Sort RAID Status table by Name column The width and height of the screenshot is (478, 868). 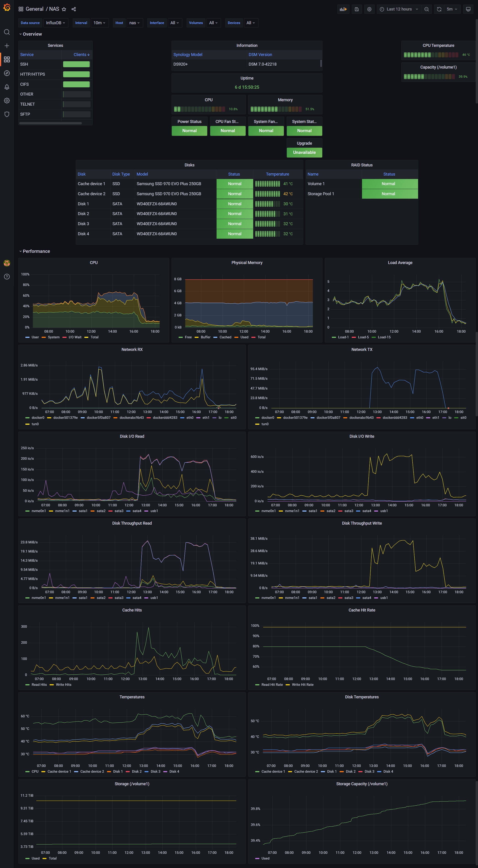point(313,174)
